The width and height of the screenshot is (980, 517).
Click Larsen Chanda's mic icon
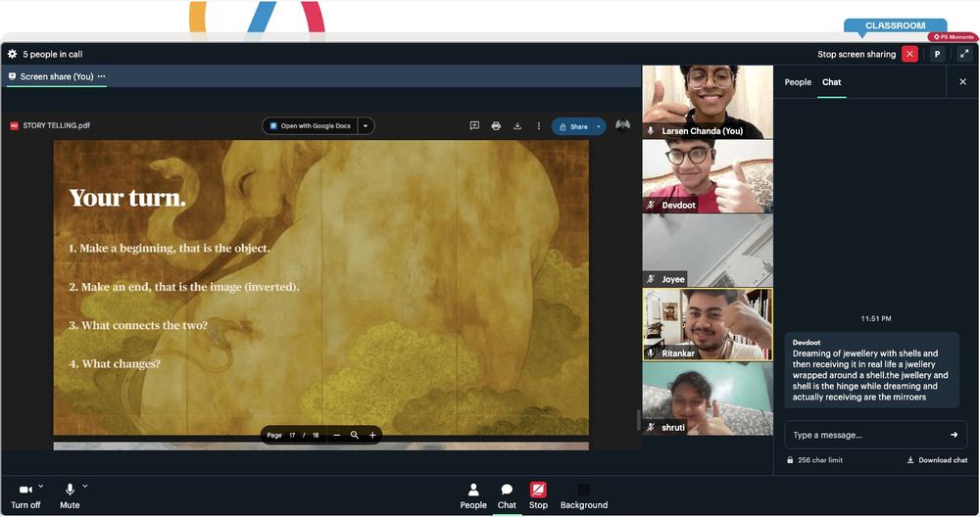click(651, 131)
